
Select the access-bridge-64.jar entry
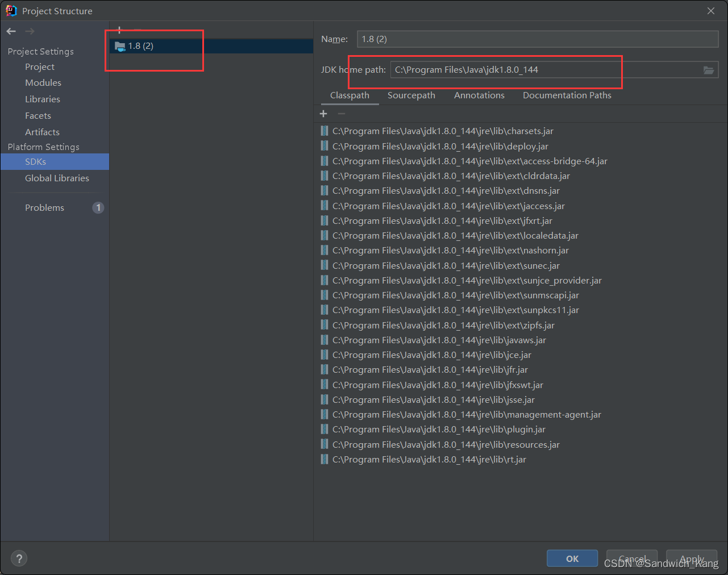(464, 161)
